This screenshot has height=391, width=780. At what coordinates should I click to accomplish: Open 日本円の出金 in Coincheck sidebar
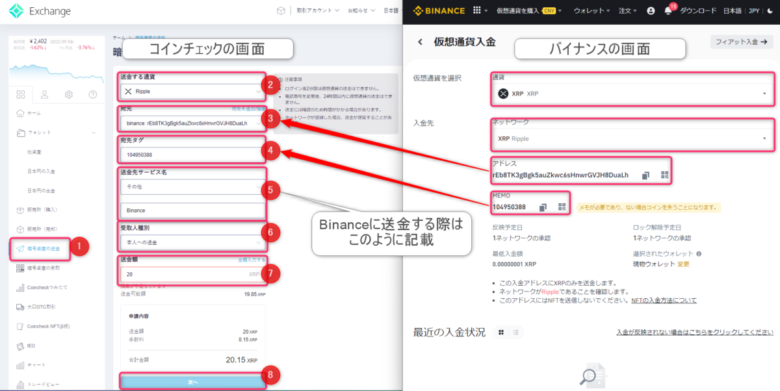(41, 191)
